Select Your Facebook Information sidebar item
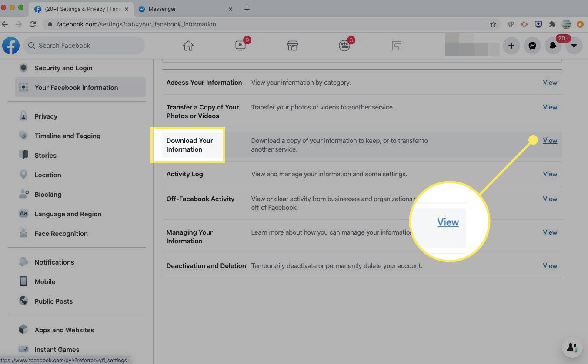Screen dimensions: 588x364 click(80, 87)
